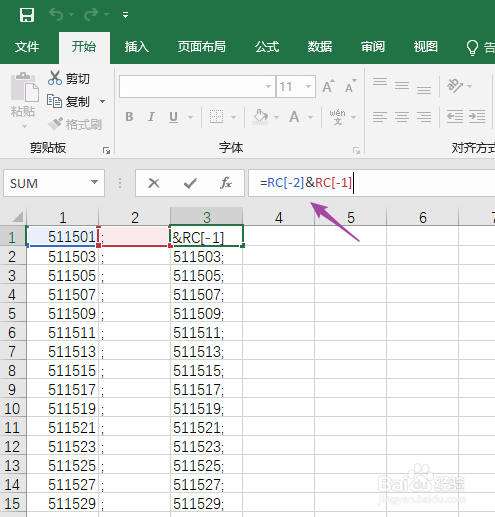
Task: Switch to the 页面布局 ribbon tab
Action: [202, 47]
